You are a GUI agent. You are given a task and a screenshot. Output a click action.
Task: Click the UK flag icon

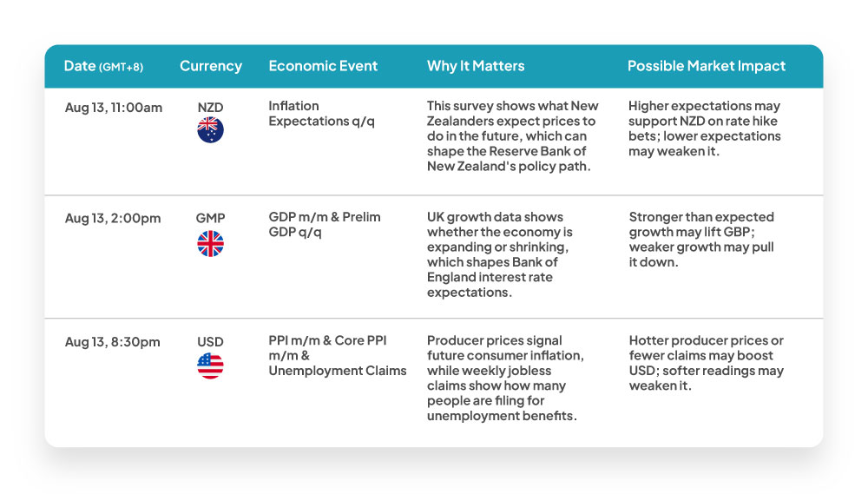click(210, 244)
